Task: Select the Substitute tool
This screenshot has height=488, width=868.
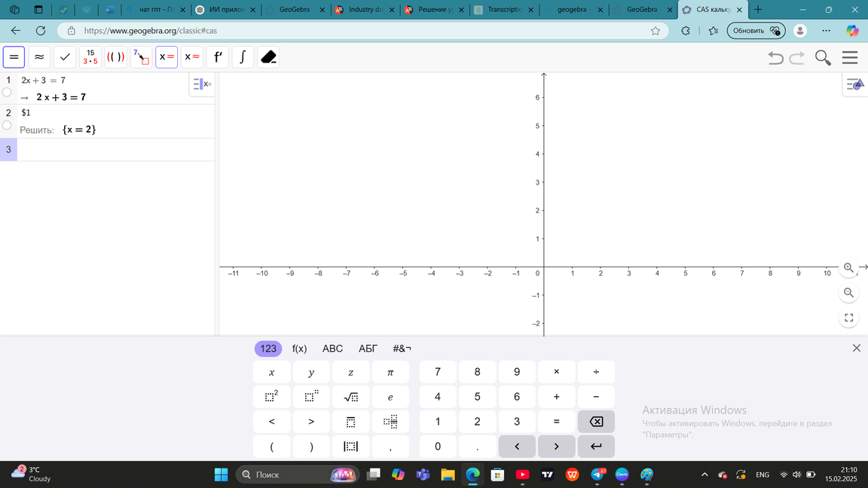Action: coord(141,57)
